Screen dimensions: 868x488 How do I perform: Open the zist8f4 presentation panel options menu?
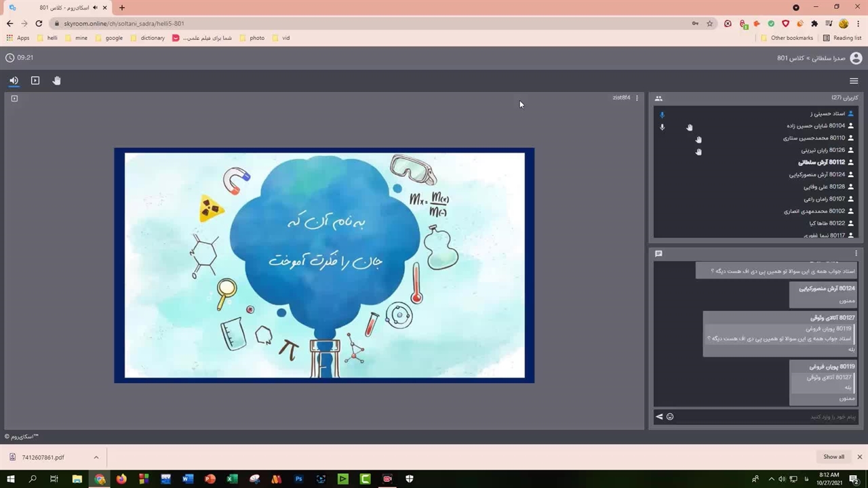pyautogui.click(x=637, y=98)
